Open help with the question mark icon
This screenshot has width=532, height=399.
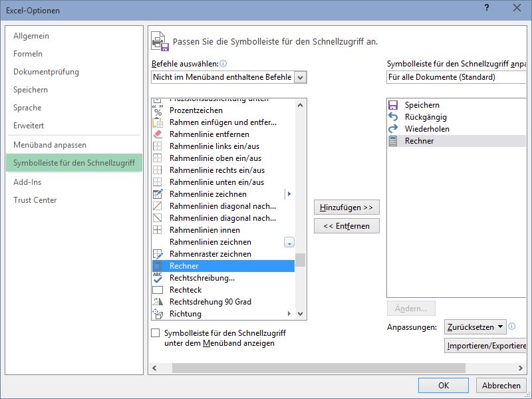click(487, 7)
